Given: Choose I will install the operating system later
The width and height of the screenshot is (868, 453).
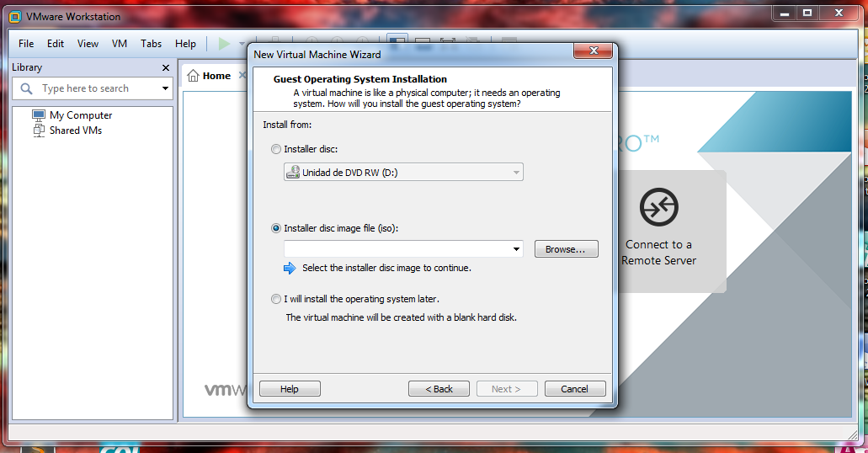Looking at the screenshot, I should pos(275,299).
